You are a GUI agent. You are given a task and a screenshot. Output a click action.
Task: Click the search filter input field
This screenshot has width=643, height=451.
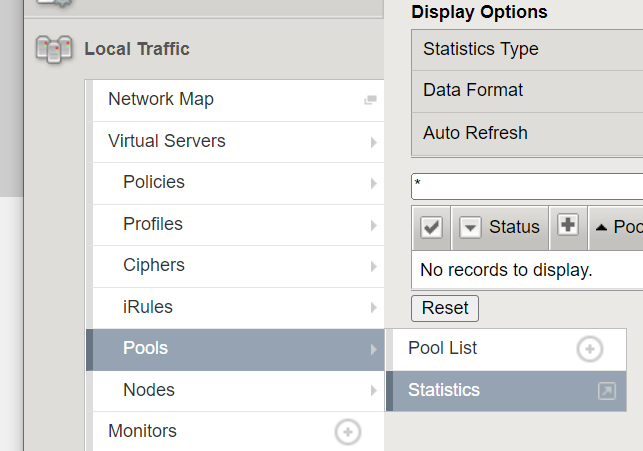pyautogui.click(x=526, y=186)
